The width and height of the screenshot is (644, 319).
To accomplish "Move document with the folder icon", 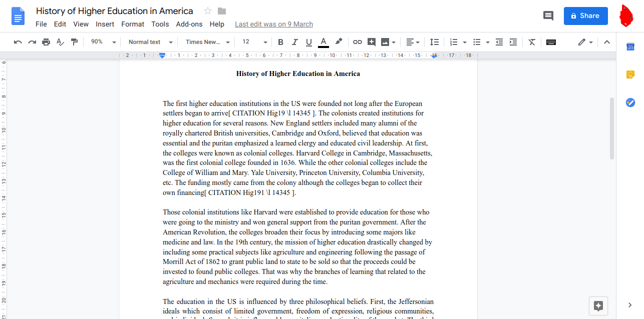I will coord(222,11).
